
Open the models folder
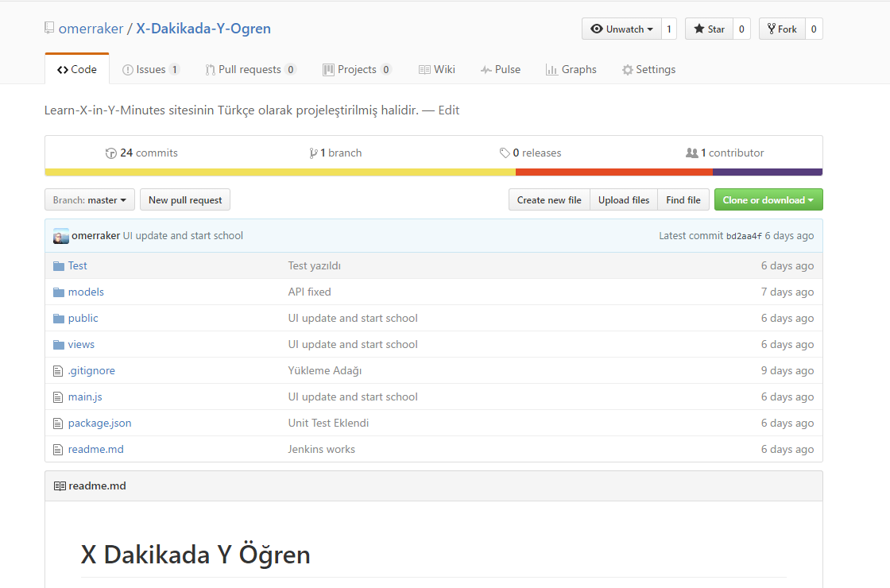point(86,292)
